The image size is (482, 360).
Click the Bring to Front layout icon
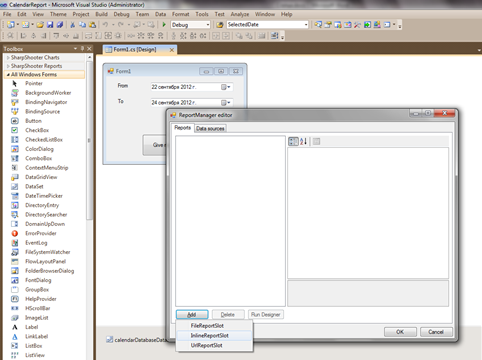[x=239, y=36]
